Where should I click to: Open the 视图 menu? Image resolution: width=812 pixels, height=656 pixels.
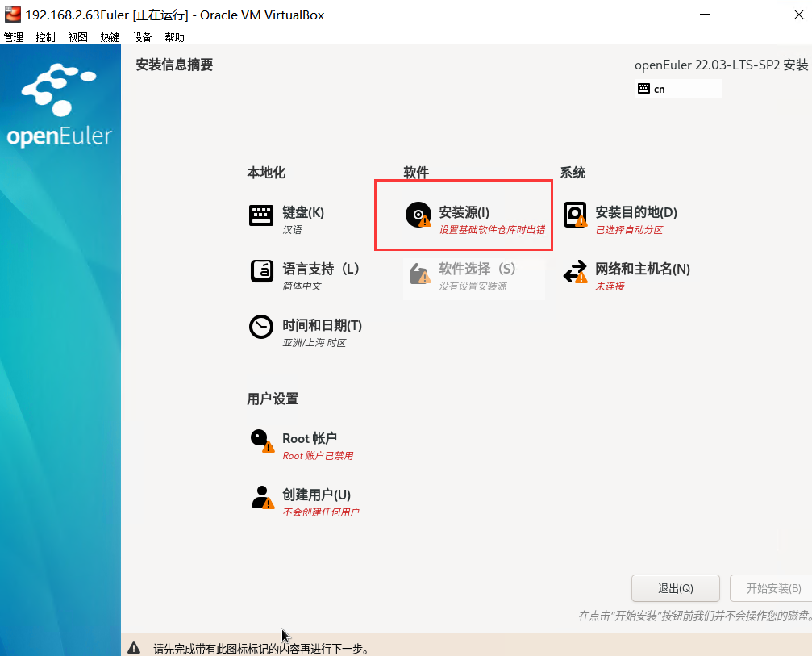pos(77,37)
